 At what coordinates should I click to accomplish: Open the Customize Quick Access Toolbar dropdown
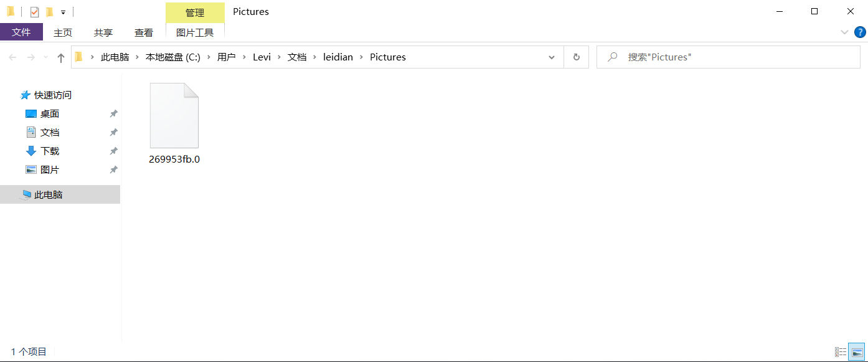point(63,12)
